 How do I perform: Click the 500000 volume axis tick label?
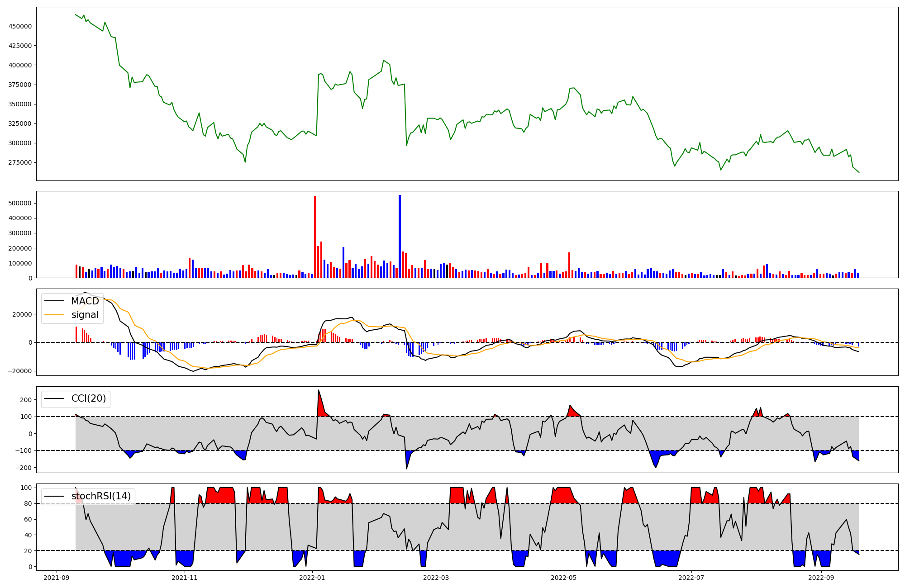point(20,203)
